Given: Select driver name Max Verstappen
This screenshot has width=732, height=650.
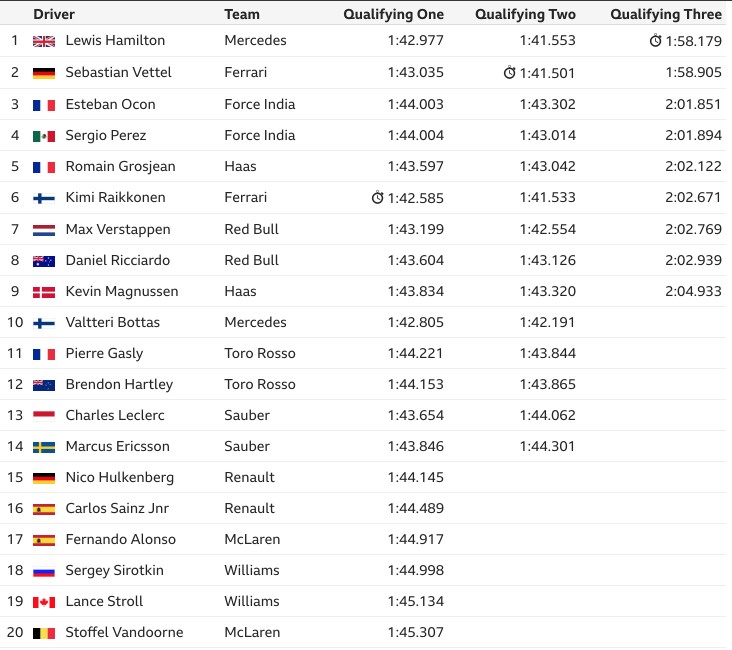Looking at the screenshot, I should (118, 229).
